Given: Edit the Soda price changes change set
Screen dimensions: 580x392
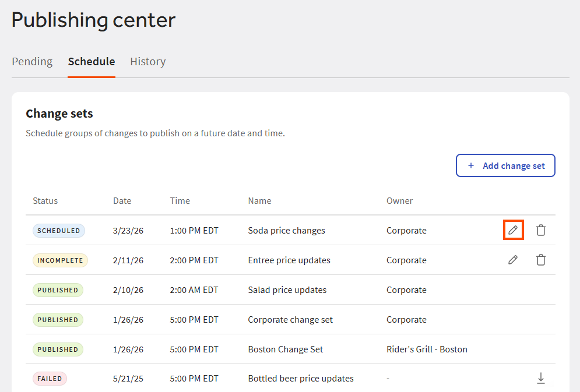Looking at the screenshot, I should click(x=513, y=230).
